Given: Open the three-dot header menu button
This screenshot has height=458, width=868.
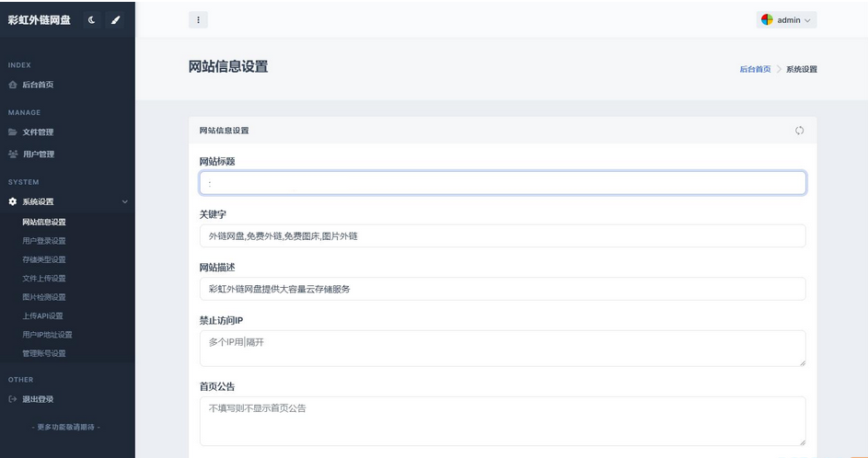Looking at the screenshot, I should (x=198, y=20).
